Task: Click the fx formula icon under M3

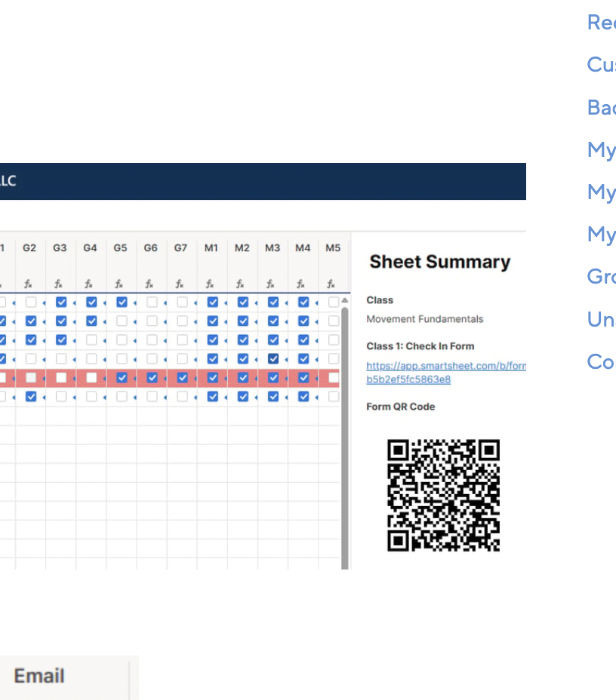Action: point(270,284)
